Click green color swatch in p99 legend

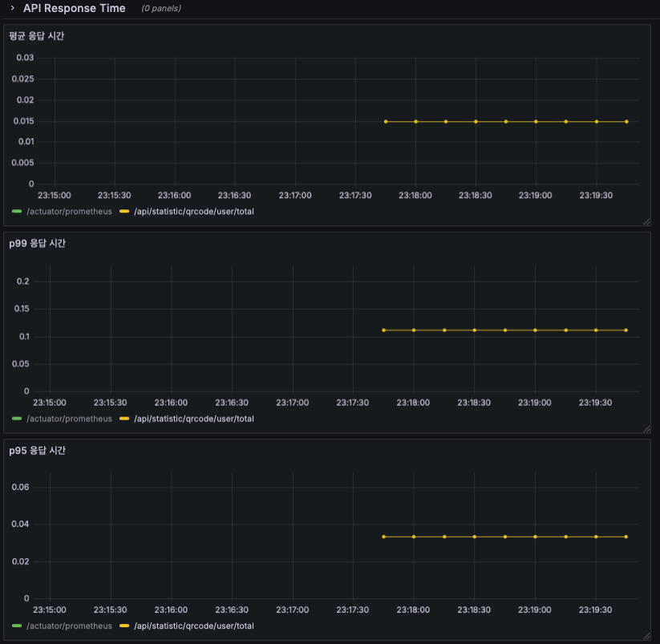point(17,419)
